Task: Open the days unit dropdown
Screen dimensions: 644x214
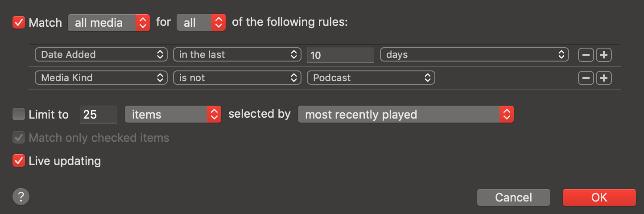Action: tap(474, 55)
